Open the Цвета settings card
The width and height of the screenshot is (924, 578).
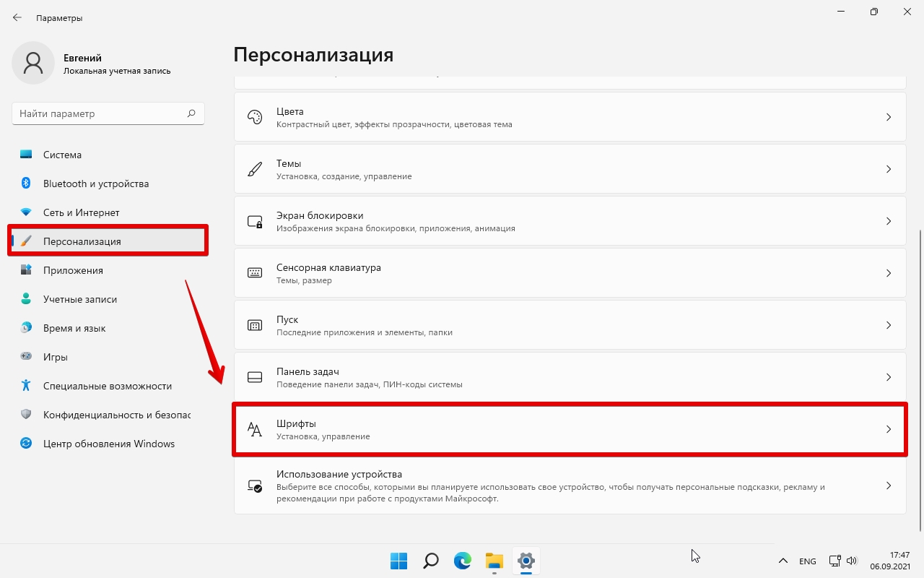click(x=570, y=117)
